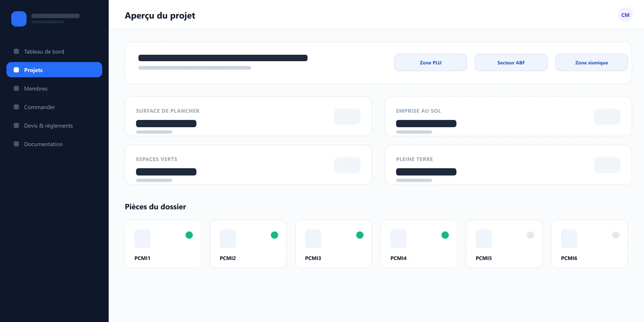Open the CM user avatar
Viewport: 644px width, 322px height.
625,15
